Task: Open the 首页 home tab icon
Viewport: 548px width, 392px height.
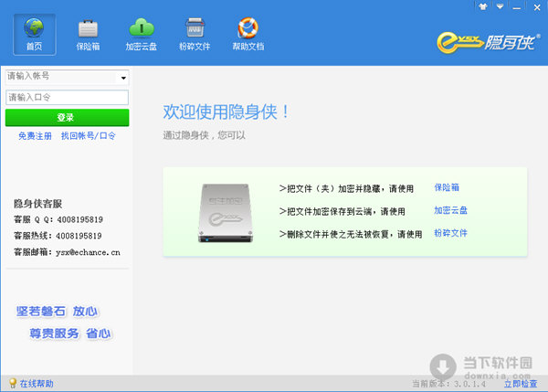Action: pos(34,29)
